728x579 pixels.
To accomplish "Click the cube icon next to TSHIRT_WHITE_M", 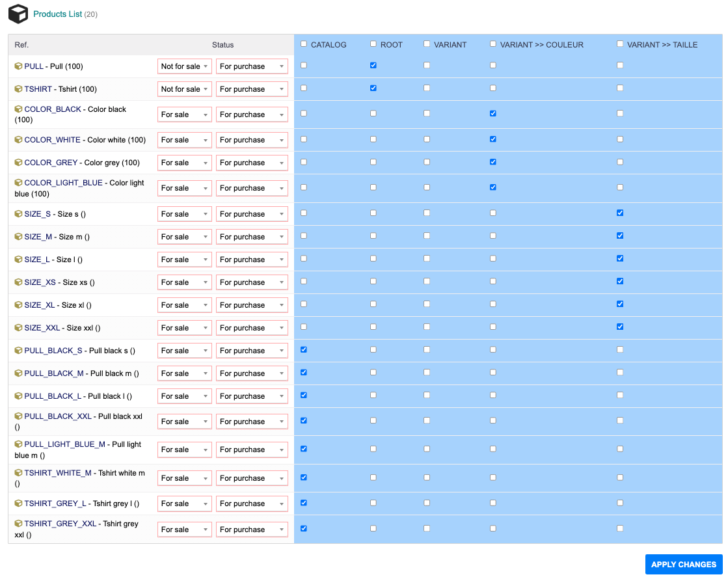I will pos(19,473).
